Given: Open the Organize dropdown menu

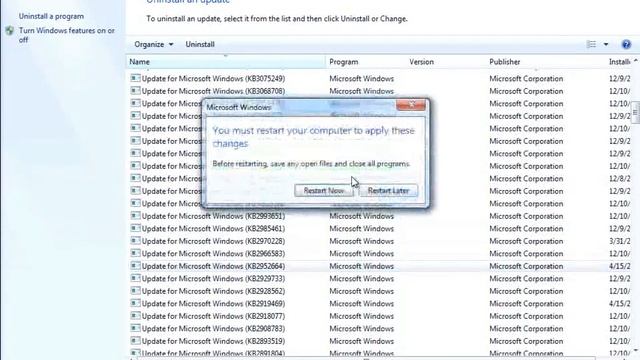Looking at the screenshot, I should coord(153,44).
